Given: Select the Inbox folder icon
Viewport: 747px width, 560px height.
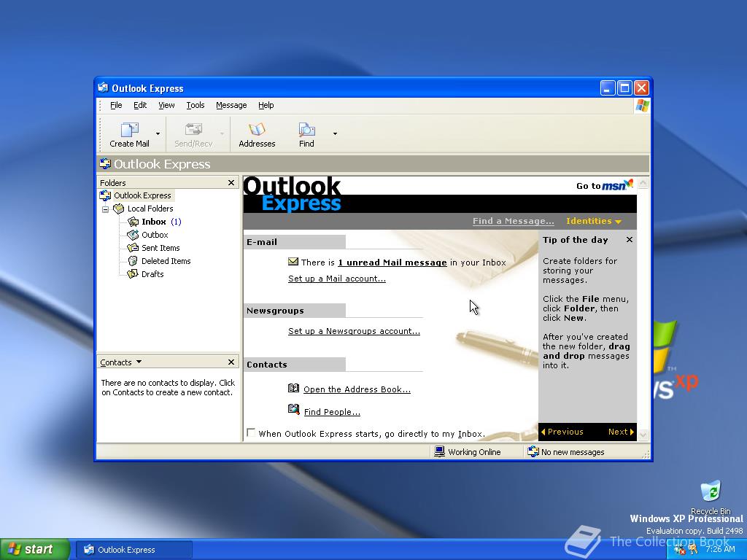Looking at the screenshot, I should coord(133,222).
